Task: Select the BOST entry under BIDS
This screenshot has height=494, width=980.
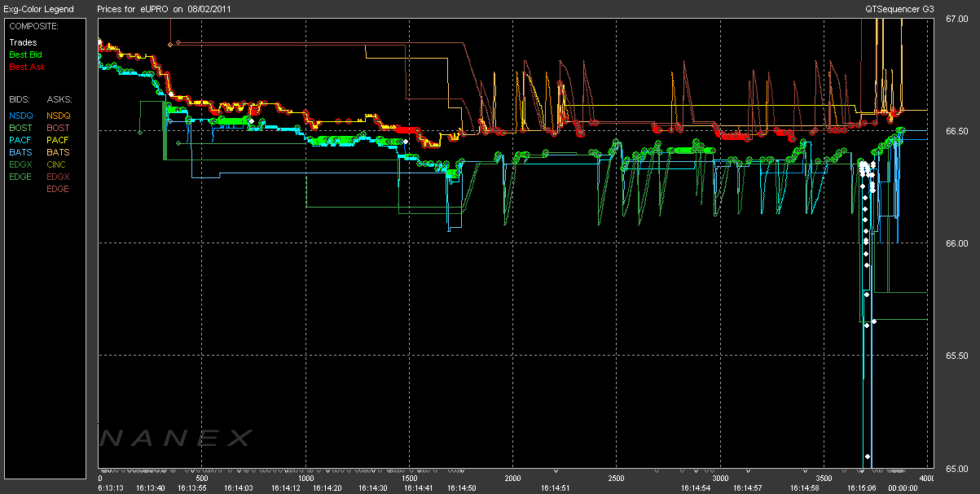Action: click(x=21, y=128)
